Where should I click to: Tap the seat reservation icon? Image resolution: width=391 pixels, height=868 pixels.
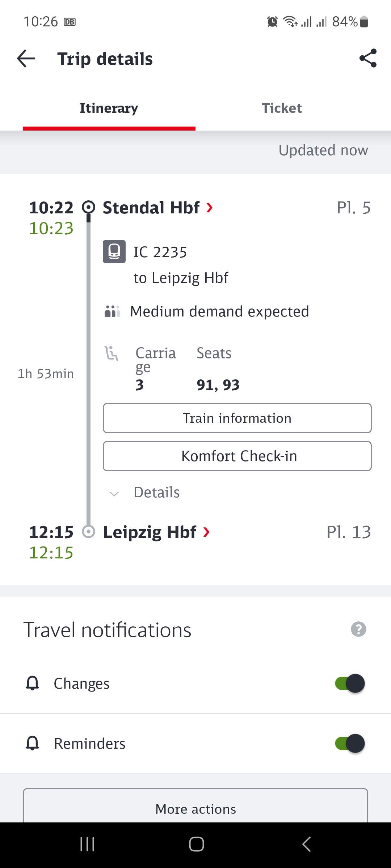pyautogui.click(x=112, y=353)
